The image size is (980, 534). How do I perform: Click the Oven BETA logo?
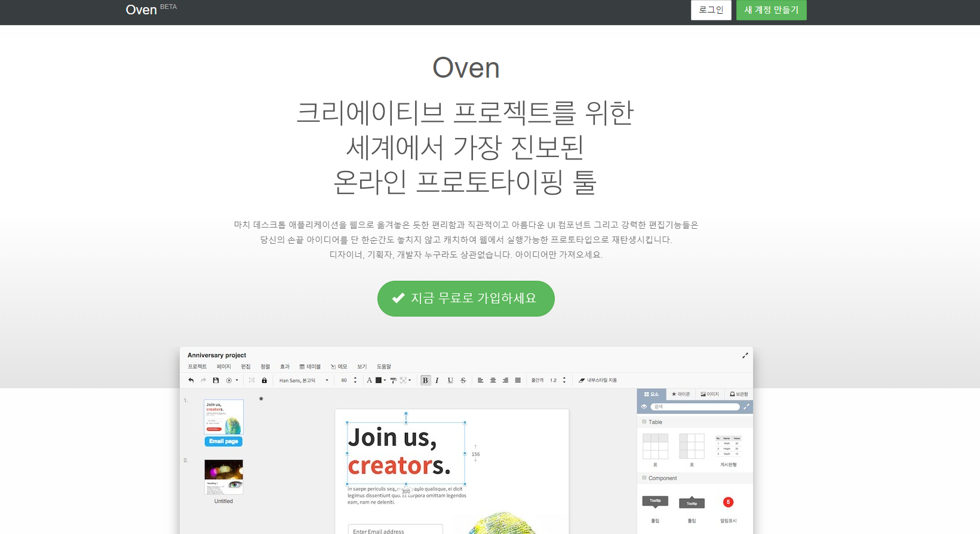151,9
